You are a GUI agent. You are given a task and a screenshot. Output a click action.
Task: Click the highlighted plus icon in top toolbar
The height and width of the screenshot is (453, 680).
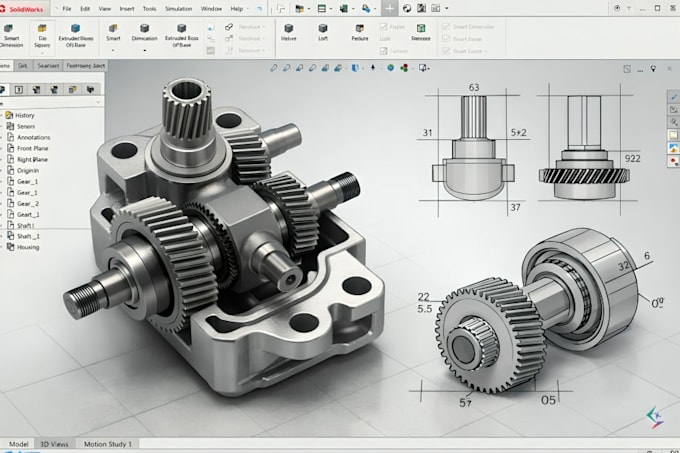(x=389, y=8)
